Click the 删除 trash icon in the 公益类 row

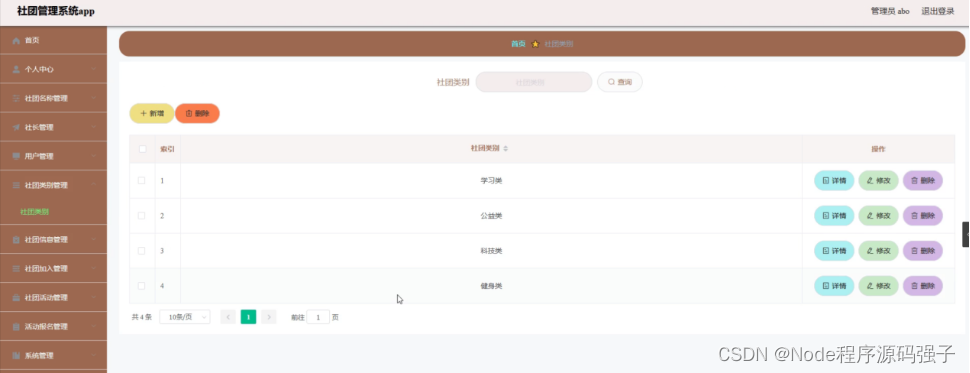[x=914, y=216]
